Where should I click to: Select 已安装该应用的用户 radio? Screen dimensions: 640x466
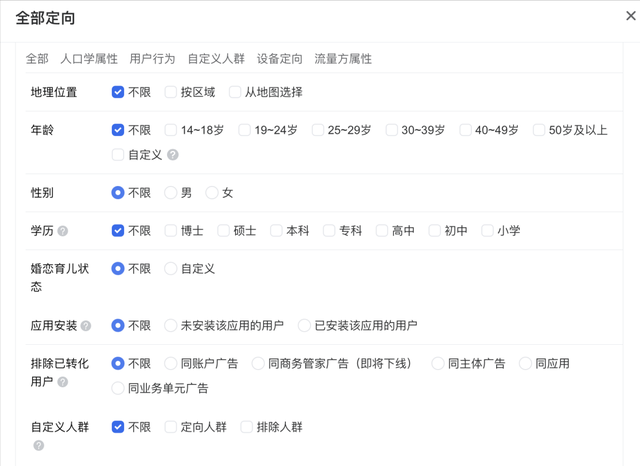pos(304,326)
